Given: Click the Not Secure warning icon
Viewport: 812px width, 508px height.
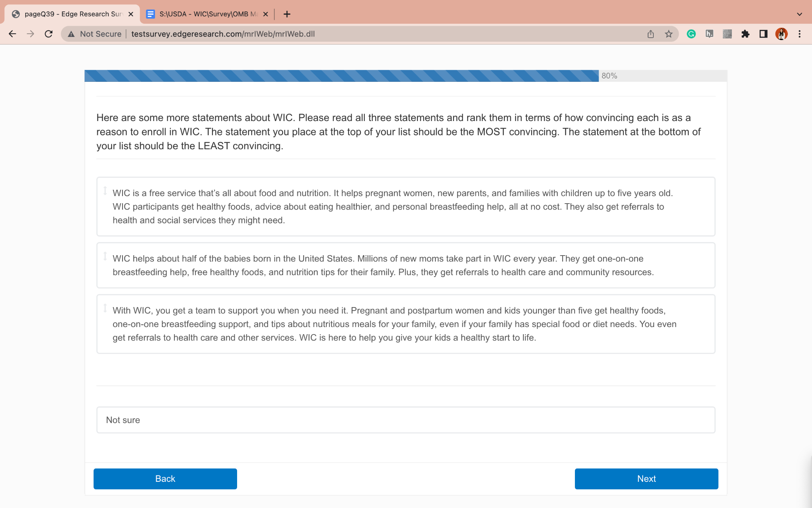Looking at the screenshot, I should [71, 34].
